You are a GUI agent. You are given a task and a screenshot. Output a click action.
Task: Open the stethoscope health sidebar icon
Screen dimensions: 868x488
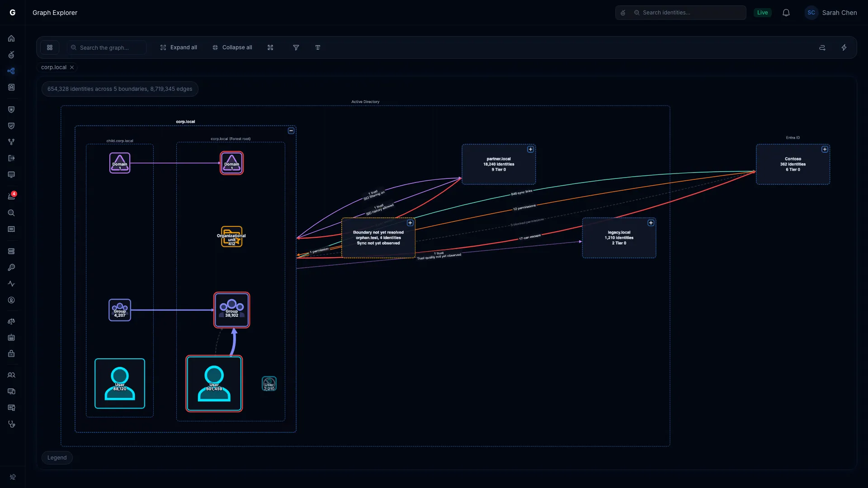coord(11,424)
